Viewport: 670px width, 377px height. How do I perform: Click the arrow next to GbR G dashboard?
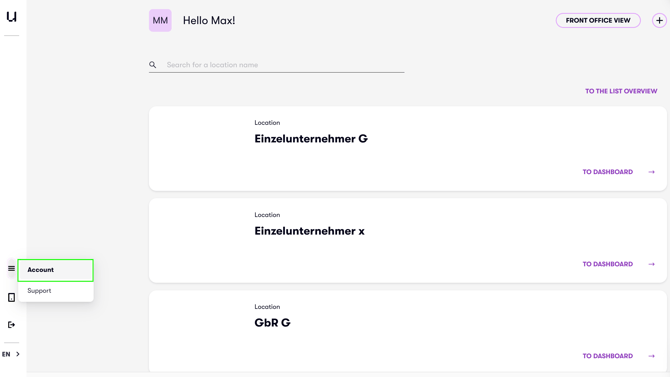click(652, 356)
